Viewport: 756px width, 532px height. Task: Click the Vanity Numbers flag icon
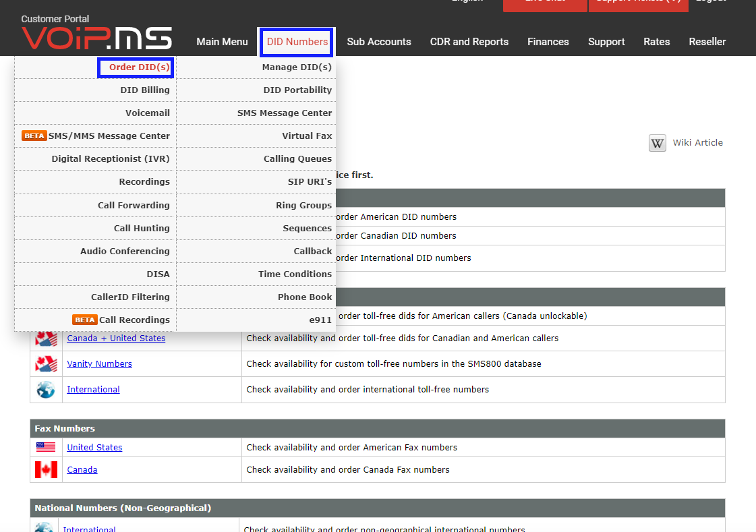coord(47,364)
